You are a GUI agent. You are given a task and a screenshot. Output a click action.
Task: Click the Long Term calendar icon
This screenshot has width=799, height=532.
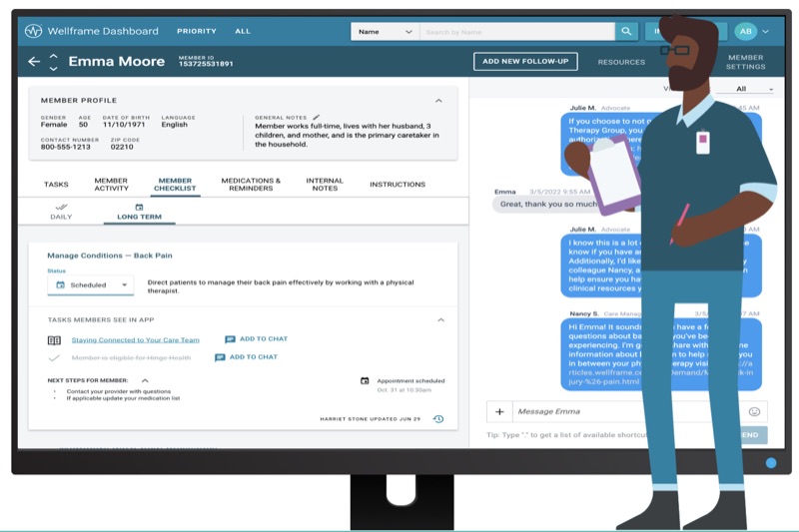point(139,208)
